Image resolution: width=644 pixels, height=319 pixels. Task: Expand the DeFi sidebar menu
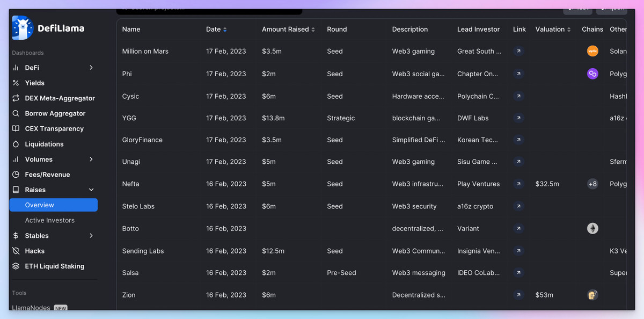click(91, 68)
